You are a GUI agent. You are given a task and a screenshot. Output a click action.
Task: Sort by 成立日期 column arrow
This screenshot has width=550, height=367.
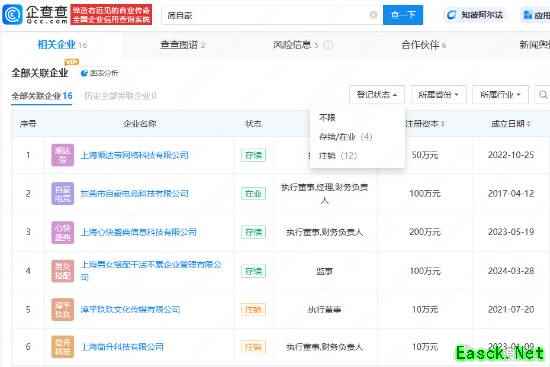529,124
